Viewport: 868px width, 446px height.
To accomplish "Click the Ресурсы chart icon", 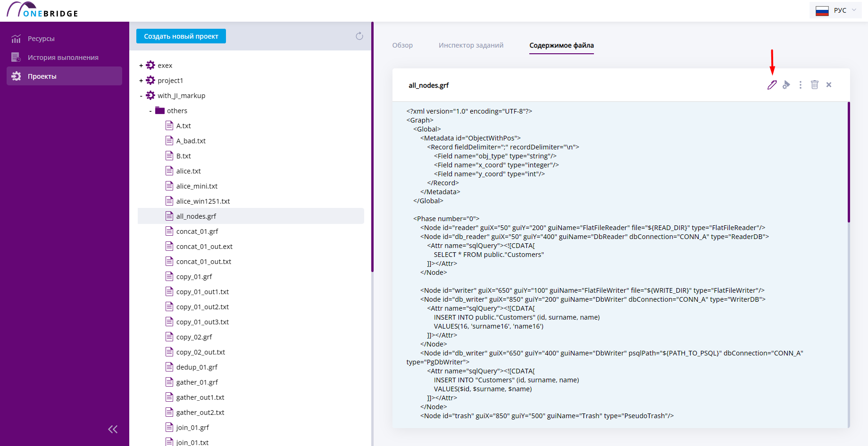I will pyautogui.click(x=16, y=39).
